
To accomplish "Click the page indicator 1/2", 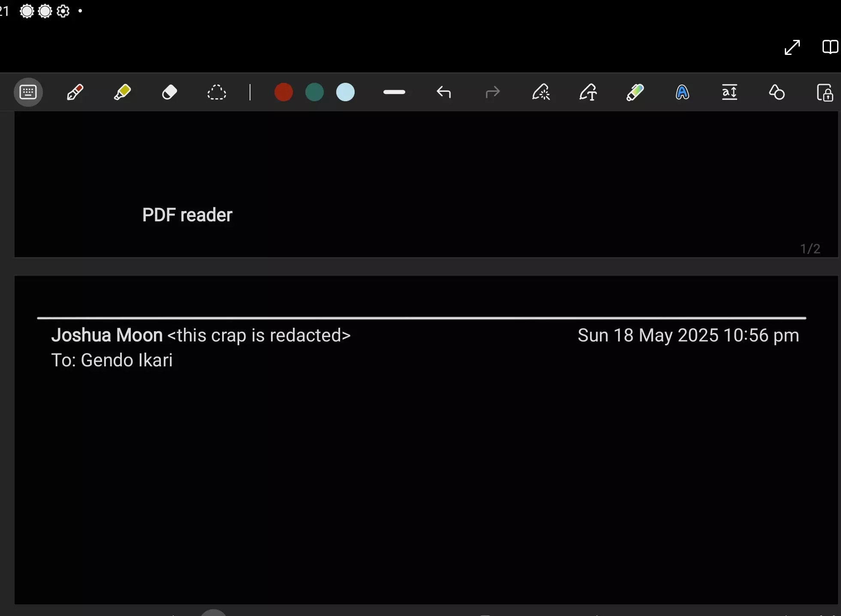I will 810,249.
